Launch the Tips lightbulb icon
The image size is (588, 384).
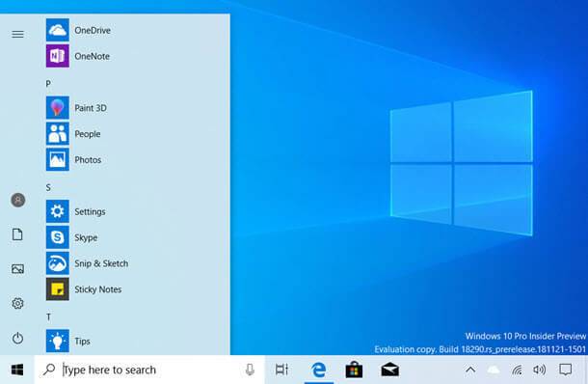[x=58, y=341]
